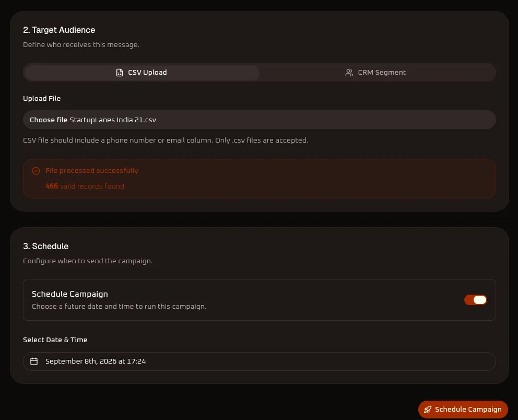518x420 pixels.
Task: Click the success checkmark circle icon
Action: click(36, 170)
